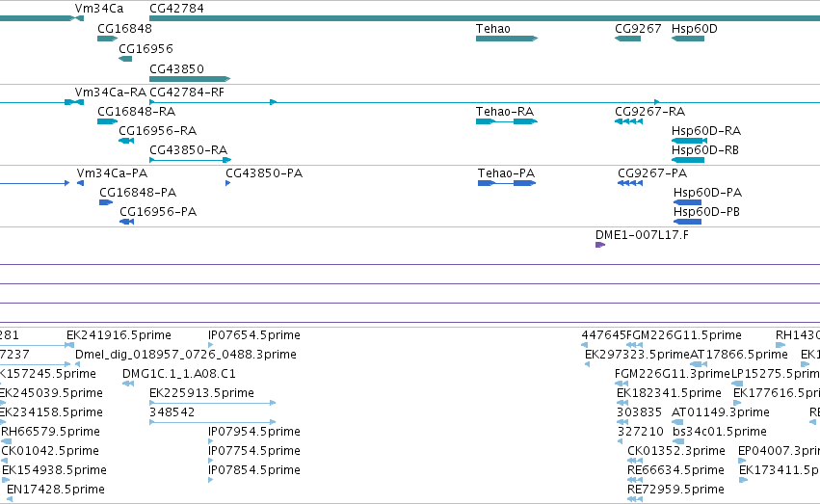This screenshot has height=504, width=820.
Task: Click the CG42784 gene label
Action: (176, 9)
